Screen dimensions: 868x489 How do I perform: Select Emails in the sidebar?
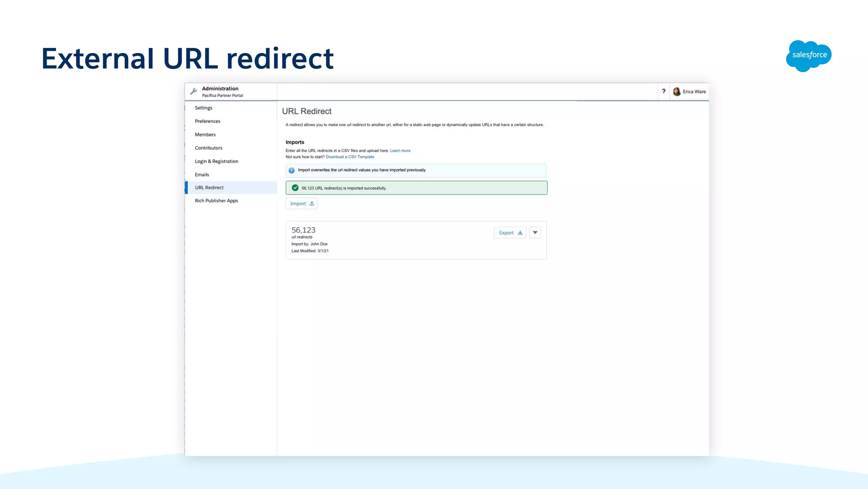(x=202, y=175)
